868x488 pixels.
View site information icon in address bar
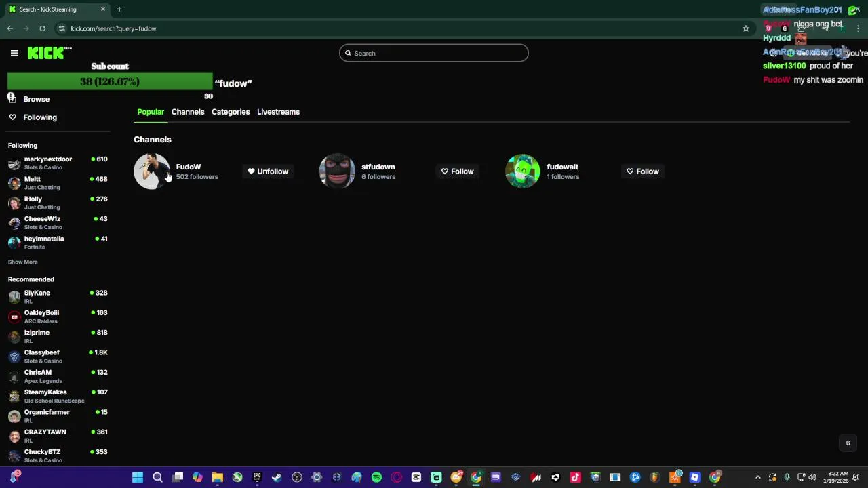point(62,28)
